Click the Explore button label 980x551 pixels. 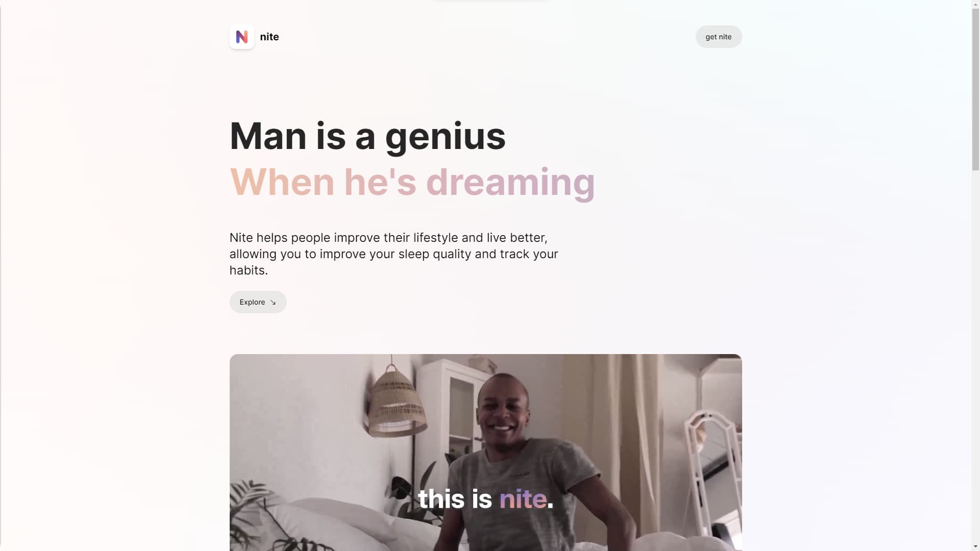[x=252, y=302]
